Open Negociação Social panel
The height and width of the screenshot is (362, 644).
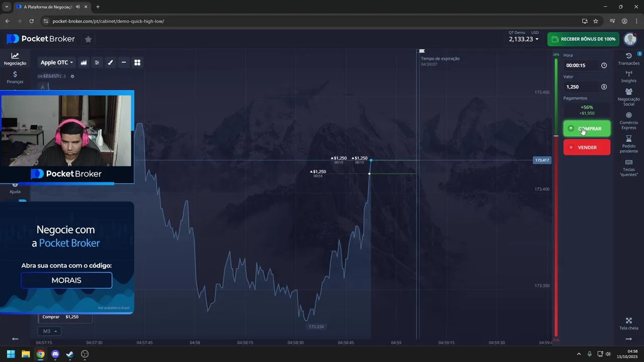click(x=628, y=97)
